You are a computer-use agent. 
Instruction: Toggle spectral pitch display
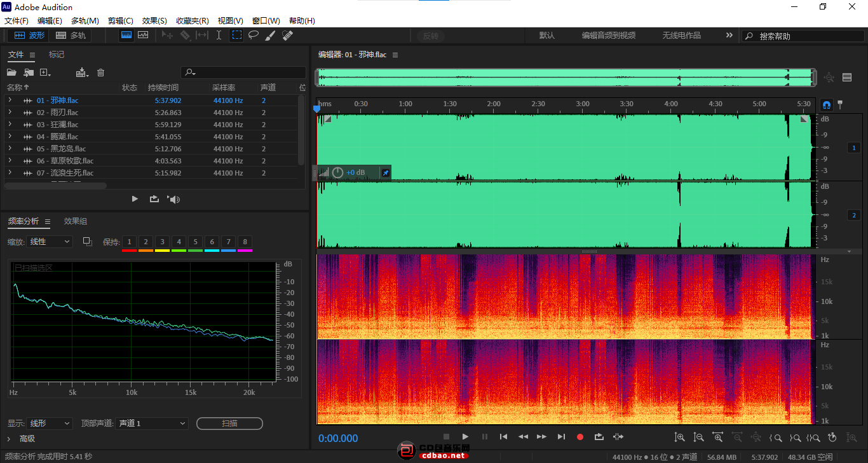(x=143, y=36)
